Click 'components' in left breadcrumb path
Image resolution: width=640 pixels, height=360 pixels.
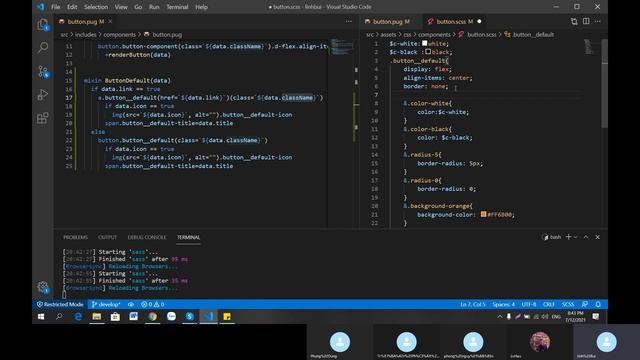click(x=119, y=35)
